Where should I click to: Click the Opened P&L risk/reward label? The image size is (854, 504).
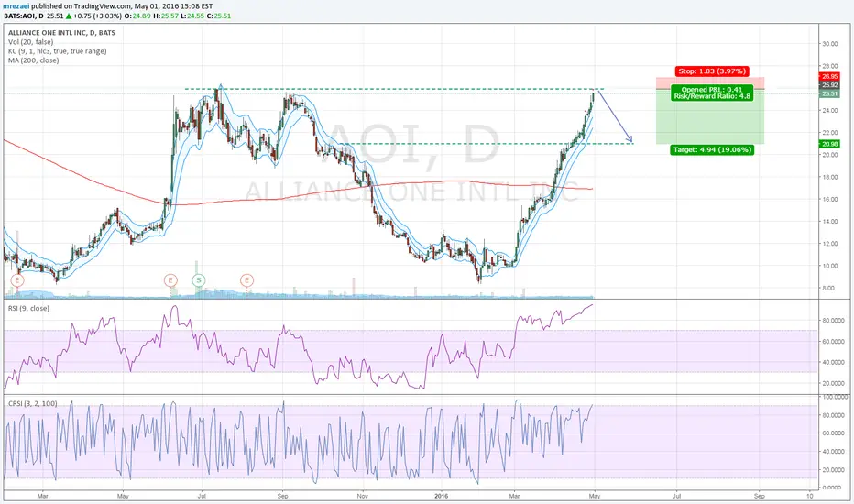point(712,93)
